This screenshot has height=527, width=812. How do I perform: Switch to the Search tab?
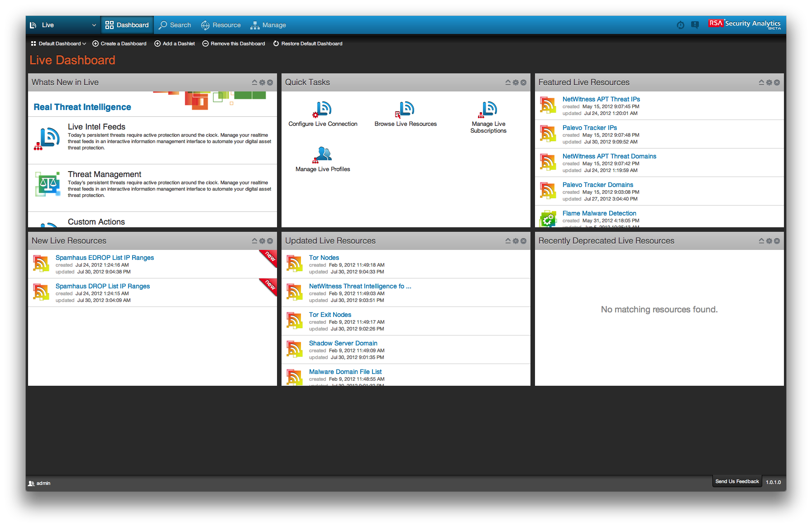175,25
